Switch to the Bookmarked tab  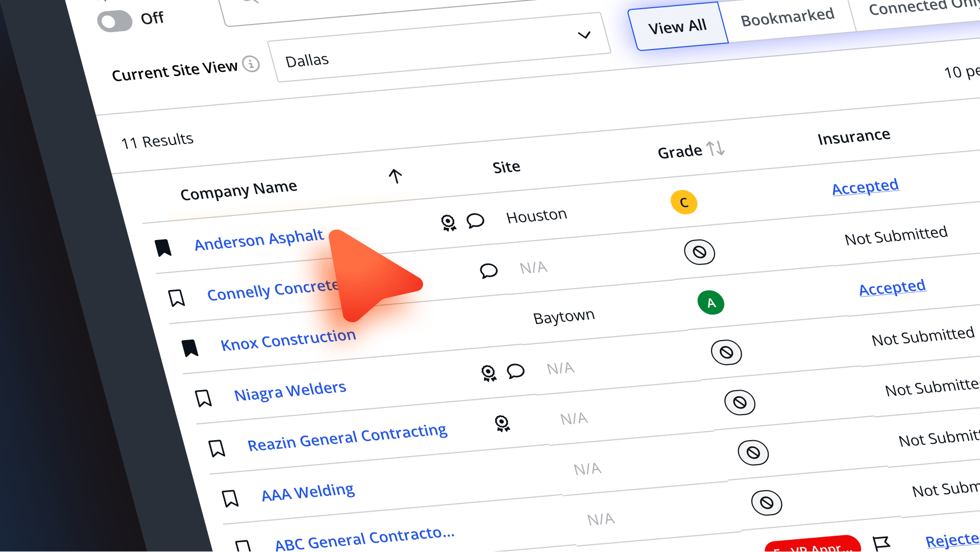coord(788,17)
